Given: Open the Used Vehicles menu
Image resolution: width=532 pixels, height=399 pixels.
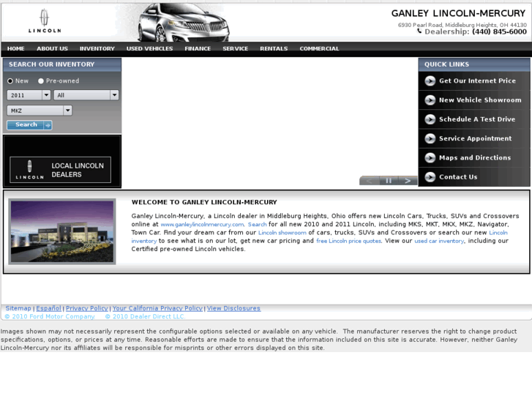Looking at the screenshot, I should 149,48.
